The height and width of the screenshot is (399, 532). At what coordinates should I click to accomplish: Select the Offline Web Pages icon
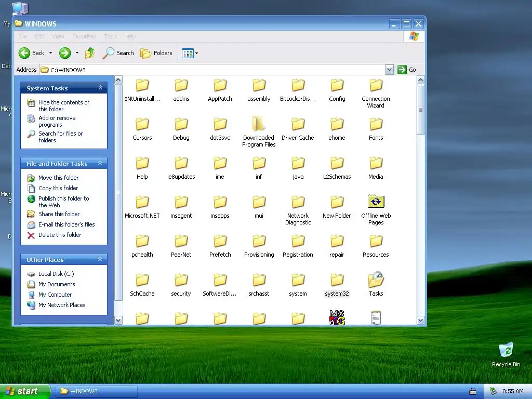[x=376, y=201]
